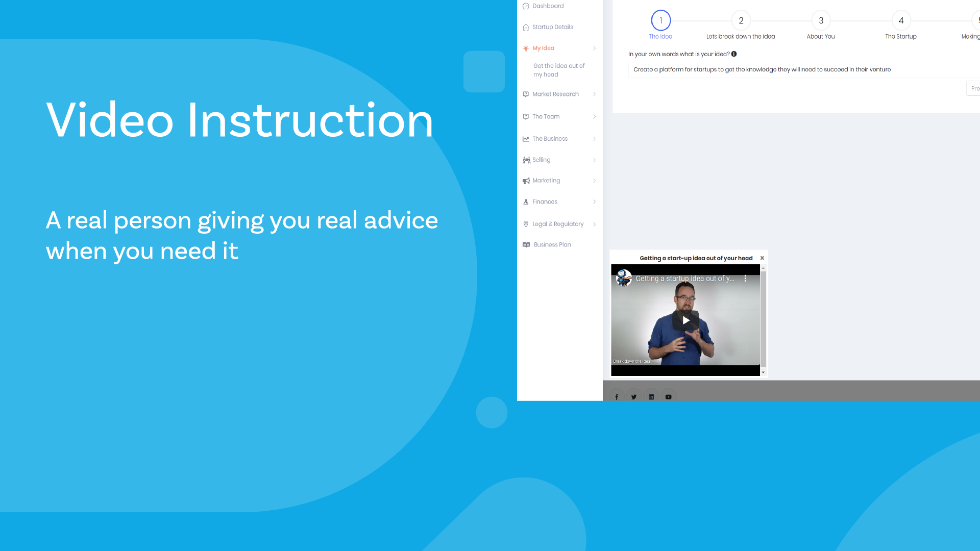Viewport: 980px width, 551px height.
Task: Click the video channel avatar
Action: (x=624, y=278)
